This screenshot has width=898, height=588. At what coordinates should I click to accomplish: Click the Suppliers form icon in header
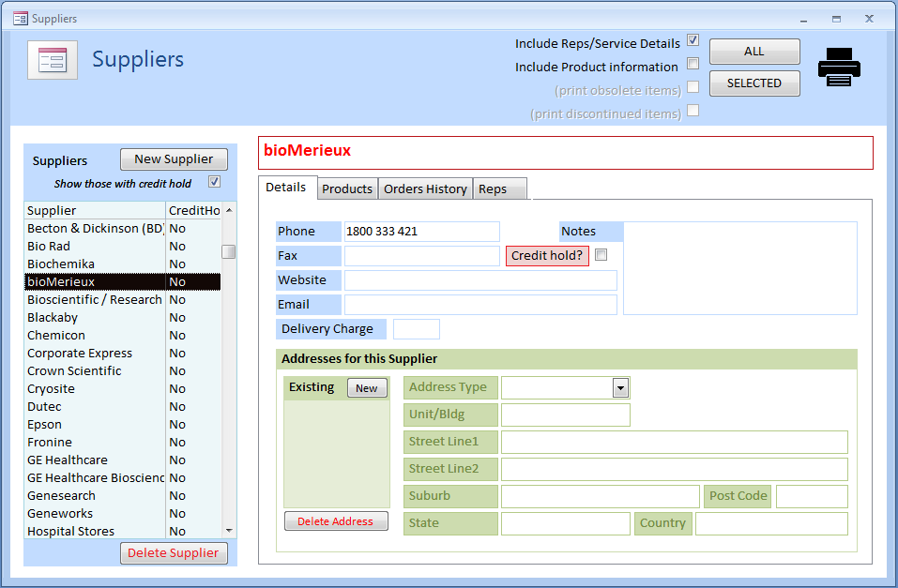pos(53,60)
